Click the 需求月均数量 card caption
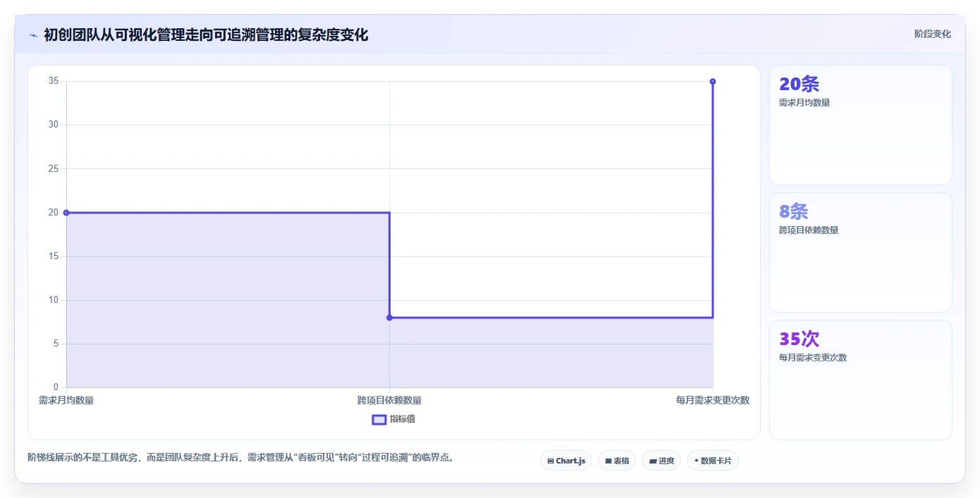980x498 pixels. tap(804, 103)
